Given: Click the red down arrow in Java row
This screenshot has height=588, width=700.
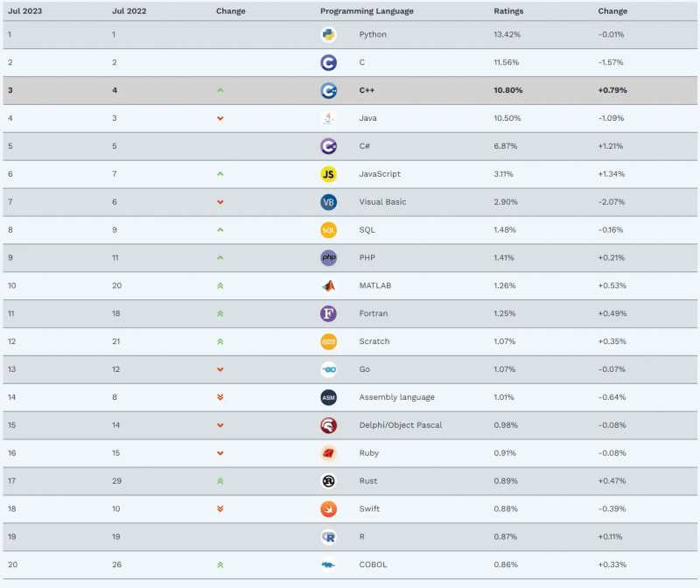Looking at the screenshot, I should [220, 118].
